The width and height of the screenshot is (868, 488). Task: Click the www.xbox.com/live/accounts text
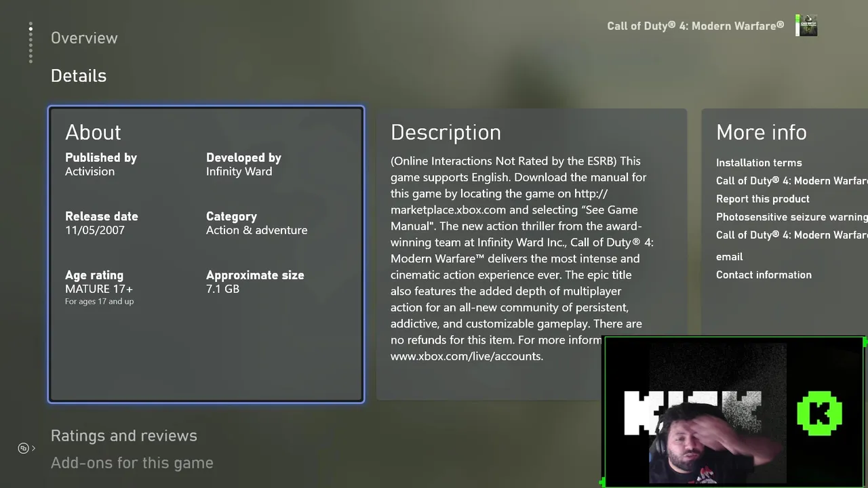467,357
